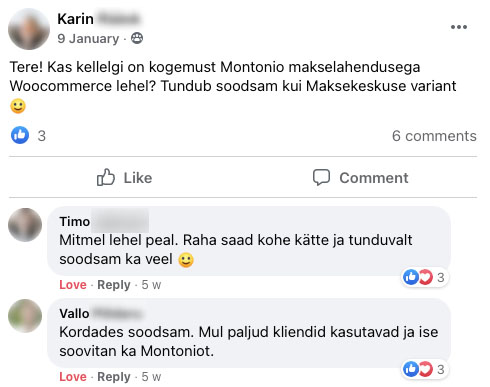Open reactions on Vallo's comment
The image size is (490, 387).
tap(424, 369)
